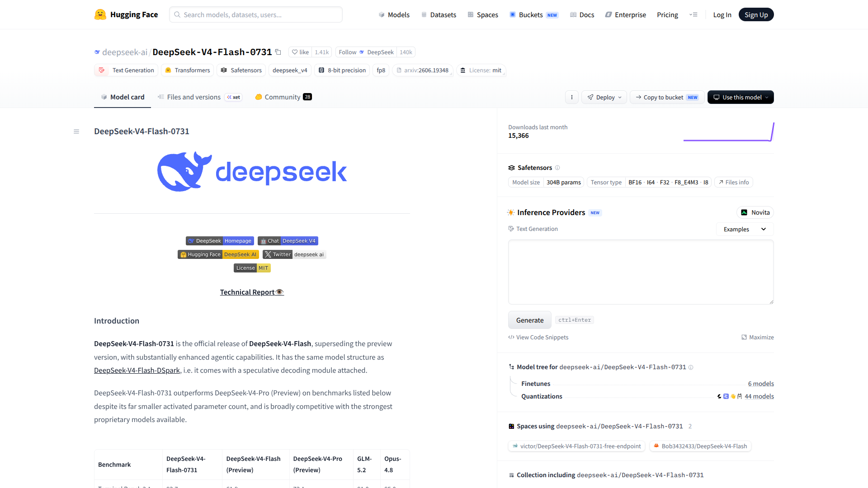Open the arxiv:2606.19348 paper tag
Viewport: 868px width, 488px height.
pos(423,70)
